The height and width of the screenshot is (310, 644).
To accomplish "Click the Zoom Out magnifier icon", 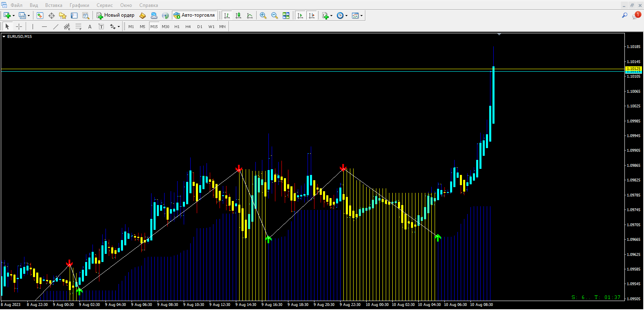I will [x=275, y=15].
